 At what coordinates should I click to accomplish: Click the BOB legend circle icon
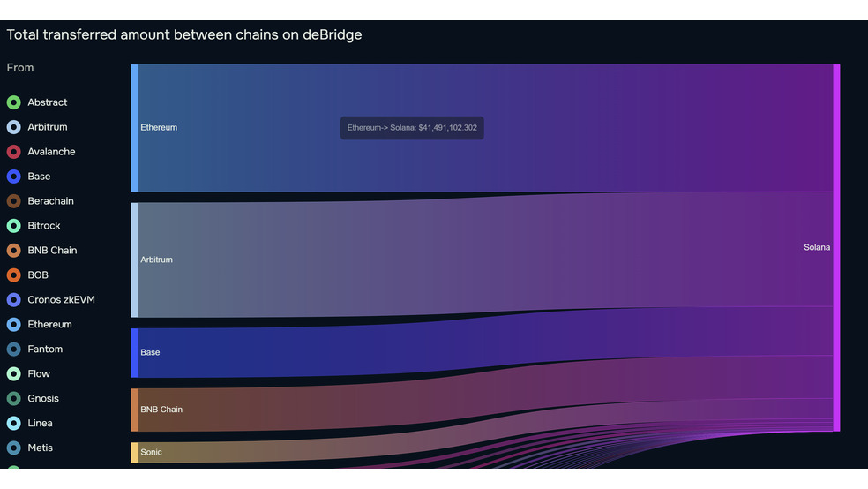(14, 275)
